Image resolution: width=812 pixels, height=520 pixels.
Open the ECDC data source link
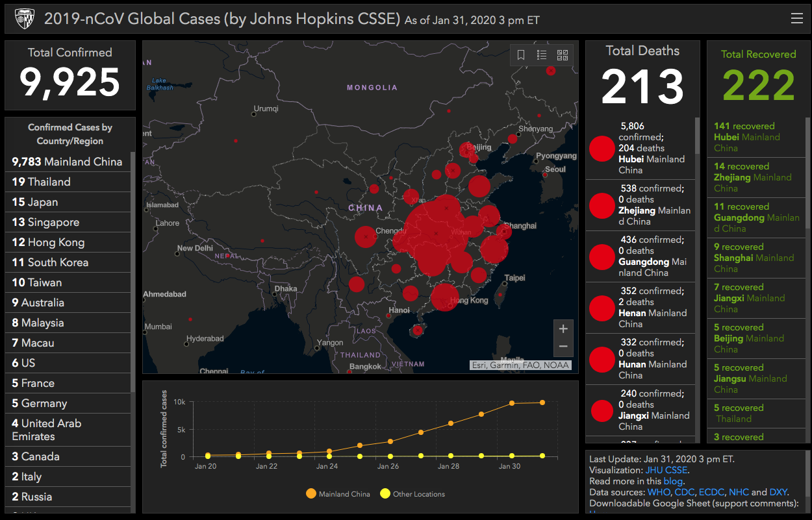coord(711,492)
